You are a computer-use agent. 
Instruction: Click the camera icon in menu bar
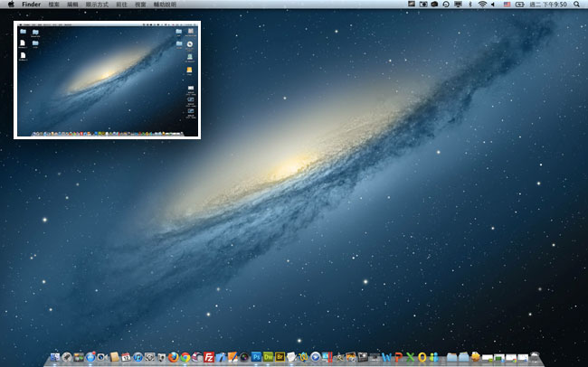(x=423, y=5)
